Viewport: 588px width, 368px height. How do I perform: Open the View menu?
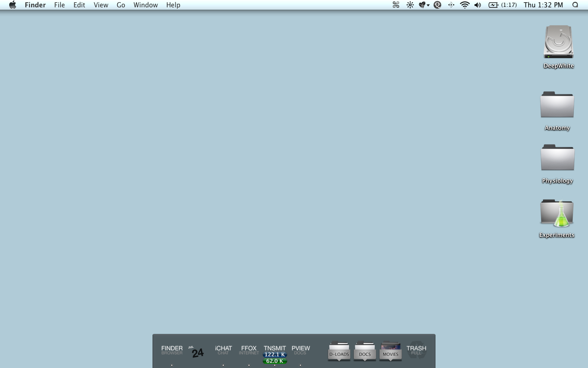101,5
